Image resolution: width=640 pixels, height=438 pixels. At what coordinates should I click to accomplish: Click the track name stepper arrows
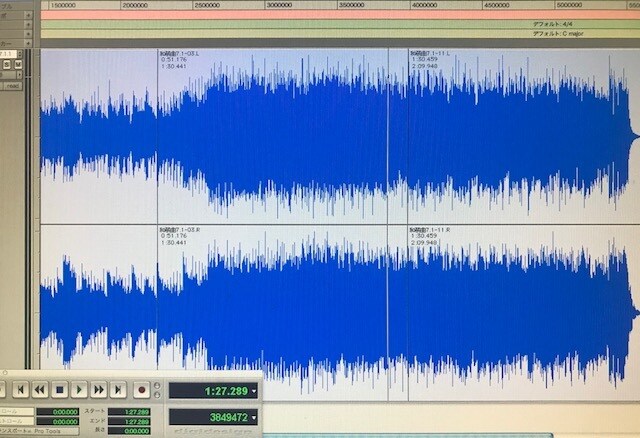click(x=20, y=53)
